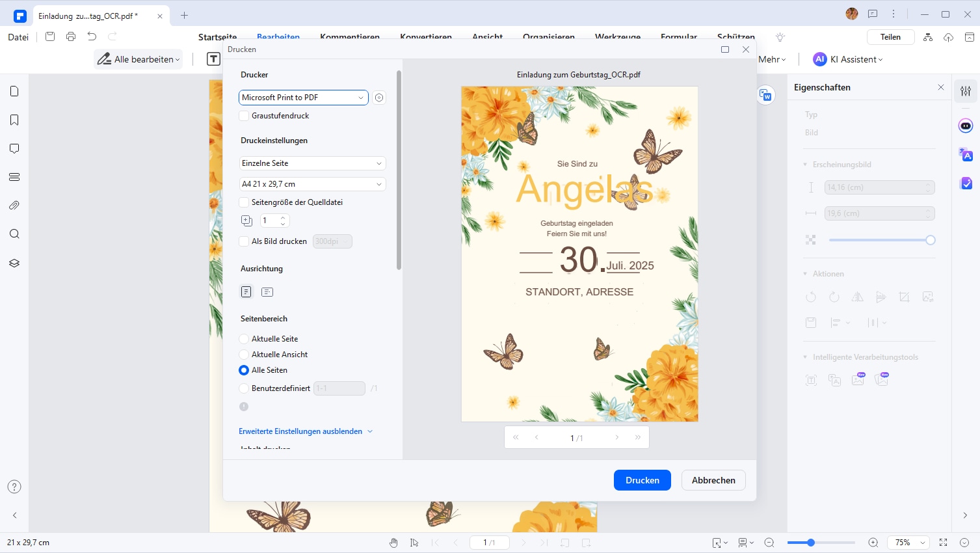The width and height of the screenshot is (980, 553).
Task: Open the AI robot icon on right sidebar
Action: click(966, 126)
